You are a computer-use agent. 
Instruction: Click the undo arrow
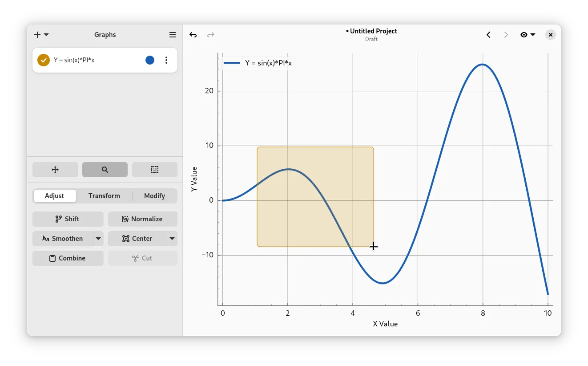pos(193,35)
